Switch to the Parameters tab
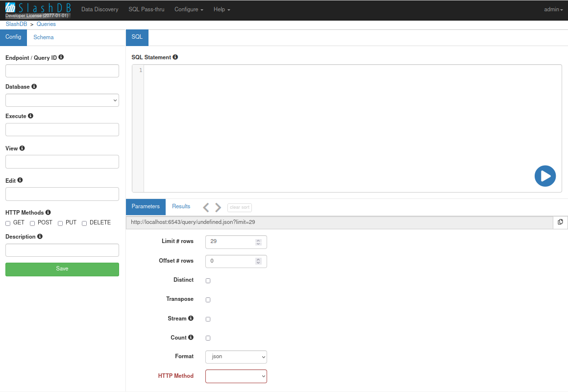 click(146, 206)
